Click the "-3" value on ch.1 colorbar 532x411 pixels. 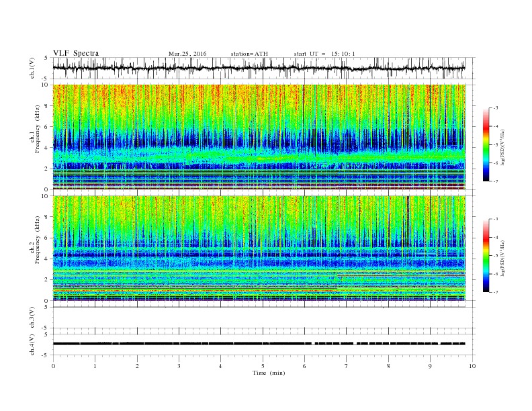pyautogui.click(x=496, y=108)
